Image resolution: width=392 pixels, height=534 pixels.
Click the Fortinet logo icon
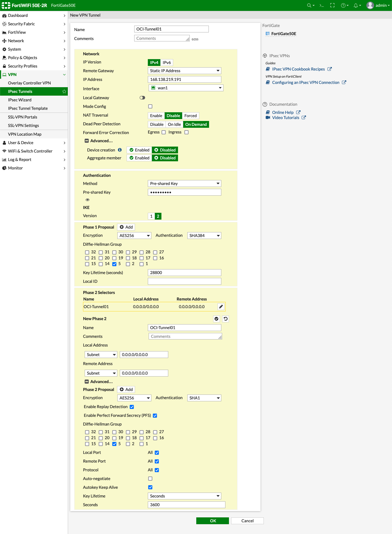coord(6,5)
